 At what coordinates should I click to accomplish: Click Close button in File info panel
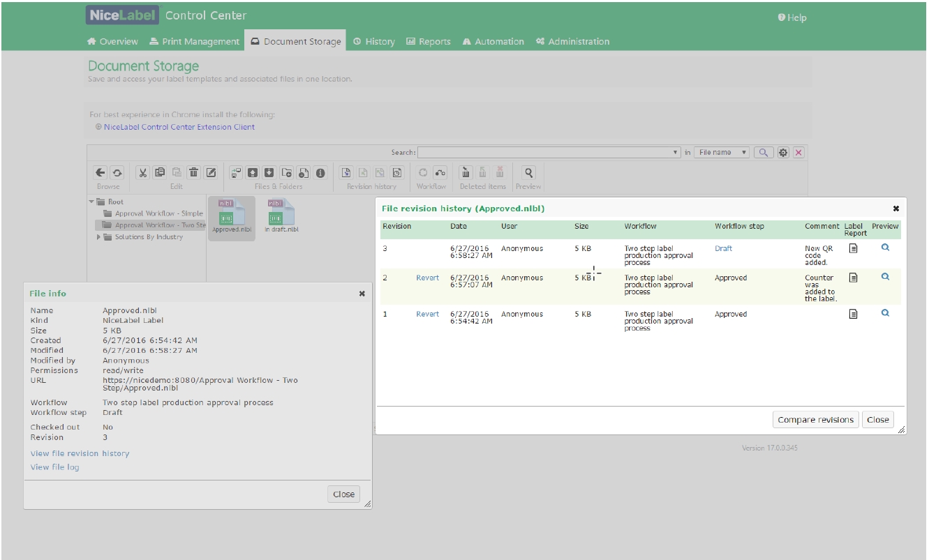pos(344,494)
